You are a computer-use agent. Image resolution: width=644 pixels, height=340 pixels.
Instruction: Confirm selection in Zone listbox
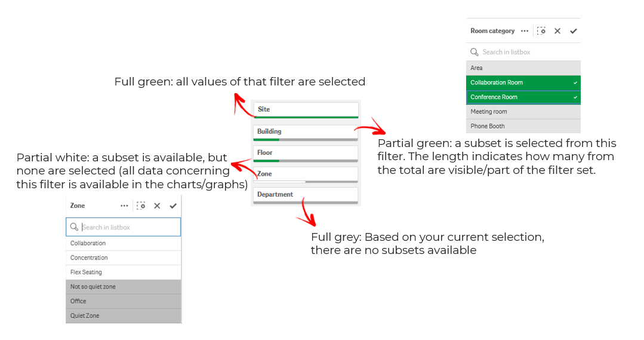point(173,206)
